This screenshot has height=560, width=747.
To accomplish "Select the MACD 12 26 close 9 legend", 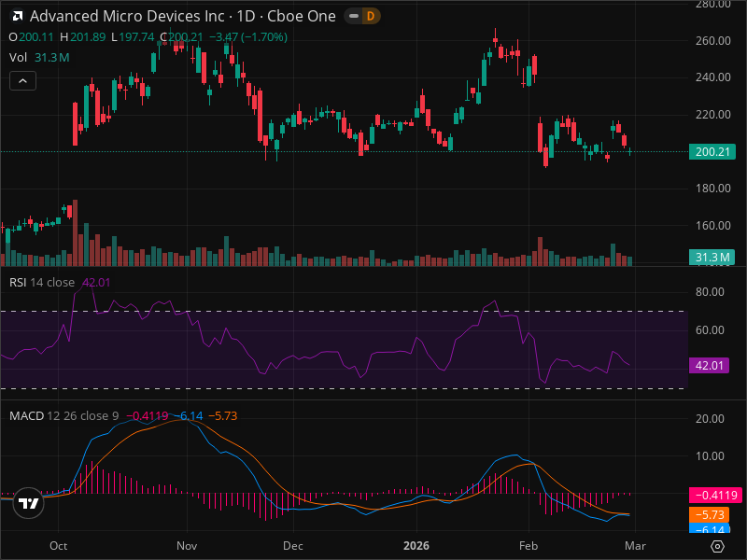I will point(63,415).
